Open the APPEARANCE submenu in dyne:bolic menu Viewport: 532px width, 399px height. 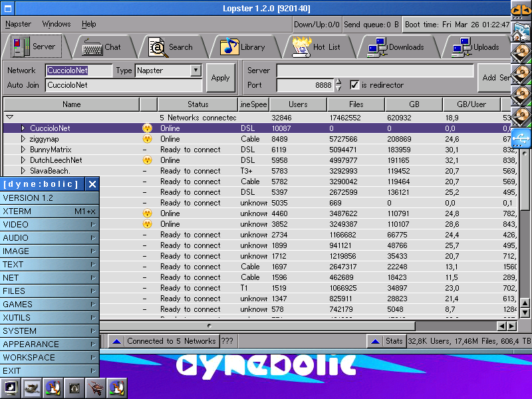(49, 344)
